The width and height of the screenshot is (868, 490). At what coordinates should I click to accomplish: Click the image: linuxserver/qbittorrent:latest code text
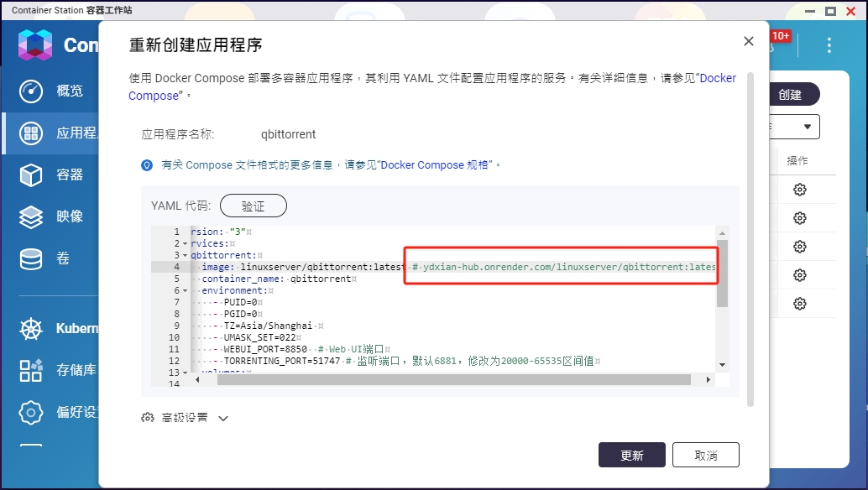click(303, 267)
